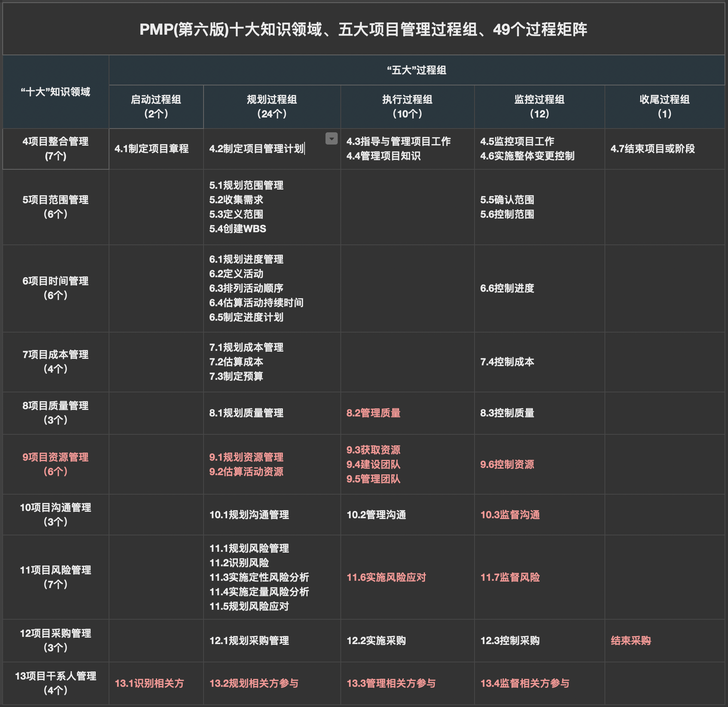The width and height of the screenshot is (728, 707).
Task: Click the cell with 9.3获取资源
Action: 407,464
